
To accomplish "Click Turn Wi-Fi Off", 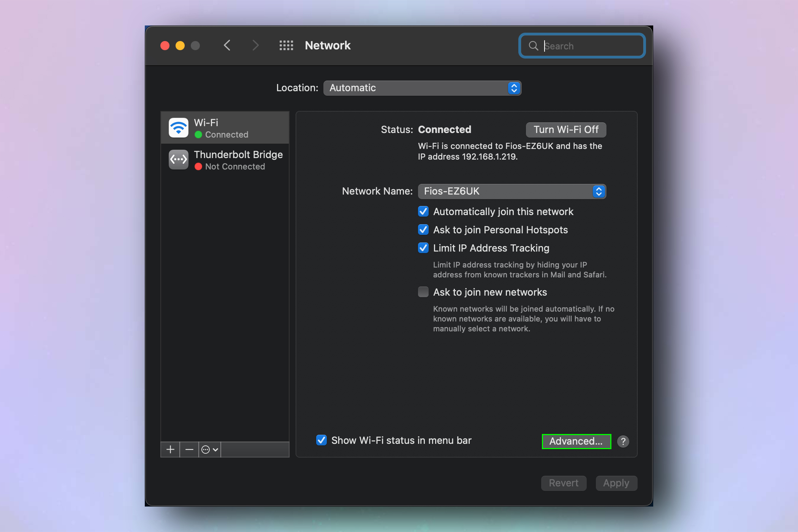I will point(565,130).
